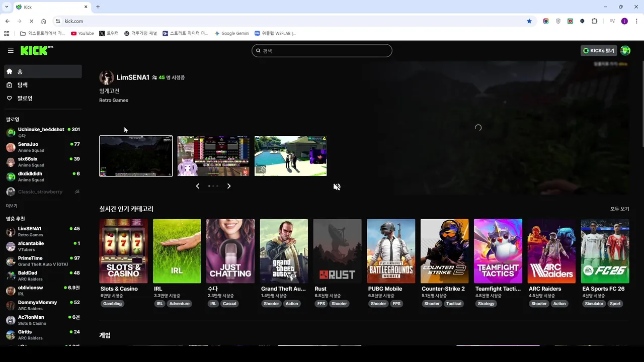Open a1cantabile recommended channel
The height and width of the screenshot is (362, 644).
pos(43,246)
